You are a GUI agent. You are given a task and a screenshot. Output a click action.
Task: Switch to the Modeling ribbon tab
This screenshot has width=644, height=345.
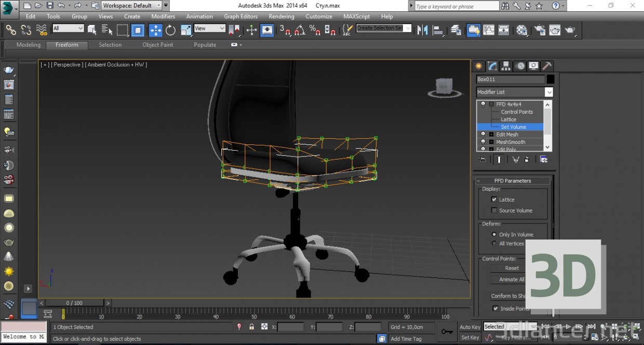29,45
